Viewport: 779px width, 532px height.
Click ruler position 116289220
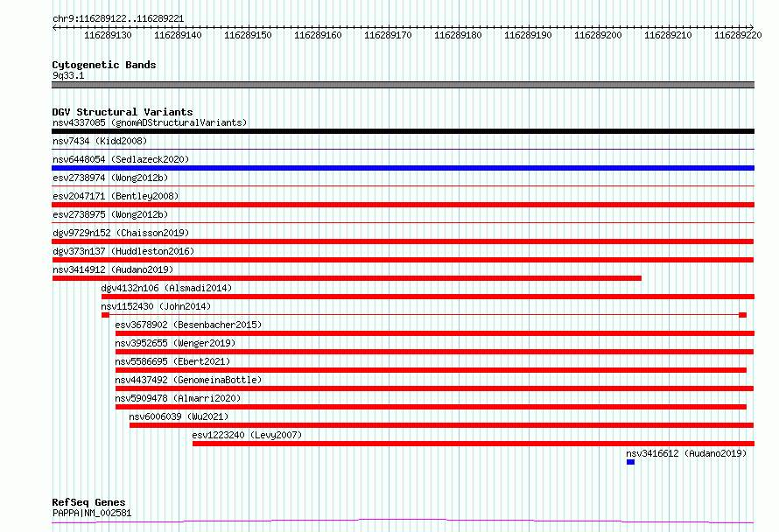pos(738,35)
